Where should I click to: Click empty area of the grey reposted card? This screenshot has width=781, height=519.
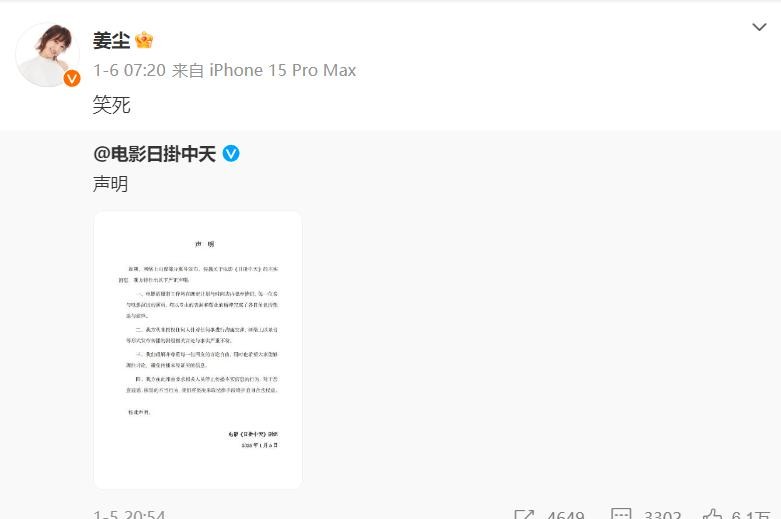click(523, 324)
